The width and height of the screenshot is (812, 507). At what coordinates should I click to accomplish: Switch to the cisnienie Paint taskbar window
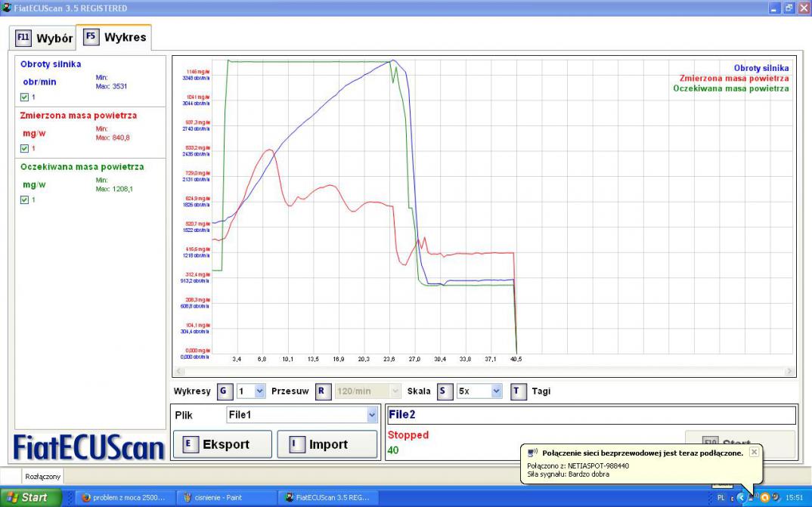point(226,497)
